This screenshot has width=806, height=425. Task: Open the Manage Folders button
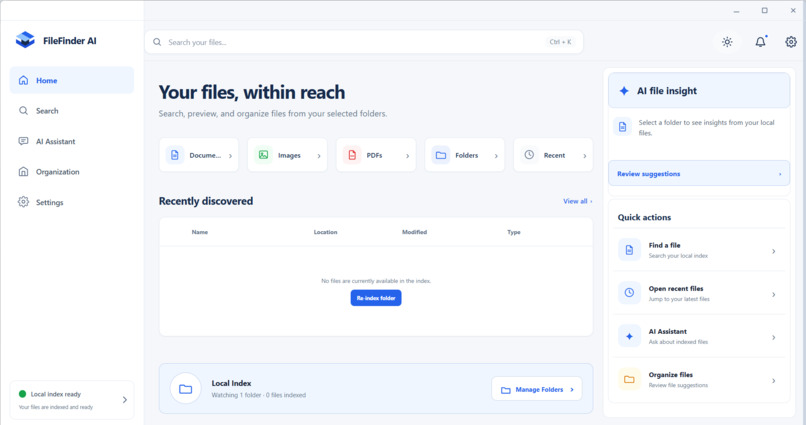pos(537,389)
